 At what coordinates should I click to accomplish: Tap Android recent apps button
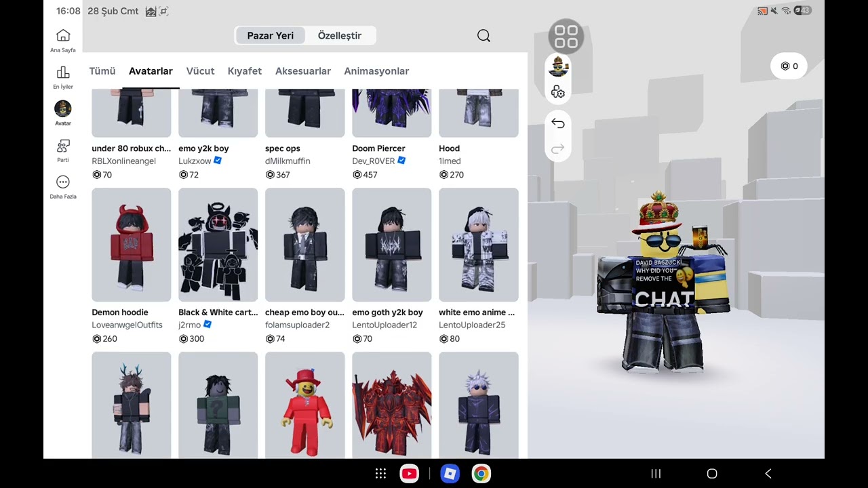[x=656, y=474]
